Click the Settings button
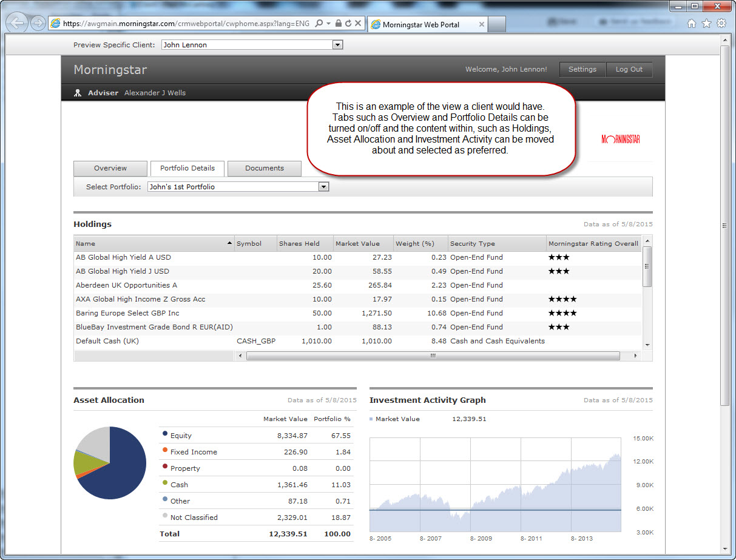Viewport: 736px width, 560px height. [x=582, y=69]
